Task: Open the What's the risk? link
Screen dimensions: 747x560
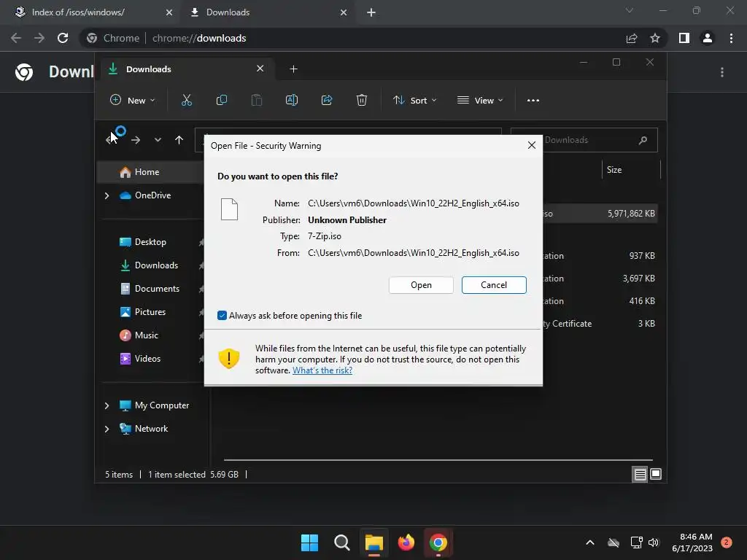Action: 322,370
